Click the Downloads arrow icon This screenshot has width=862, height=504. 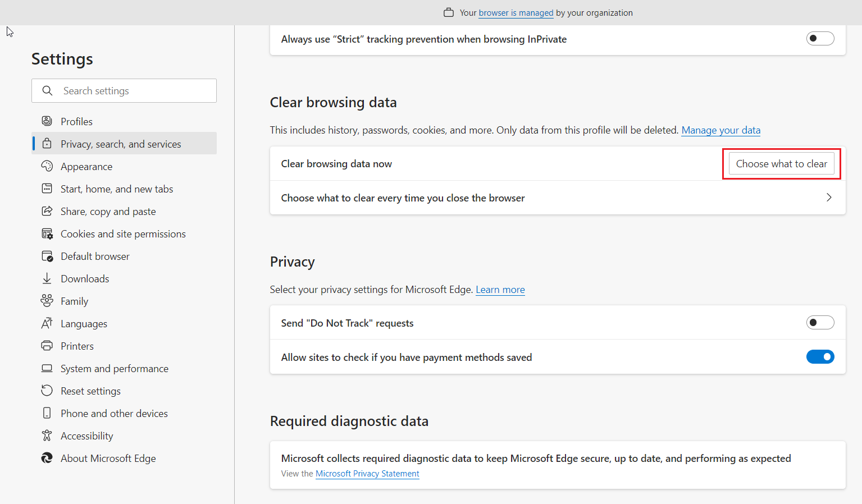click(x=47, y=278)
